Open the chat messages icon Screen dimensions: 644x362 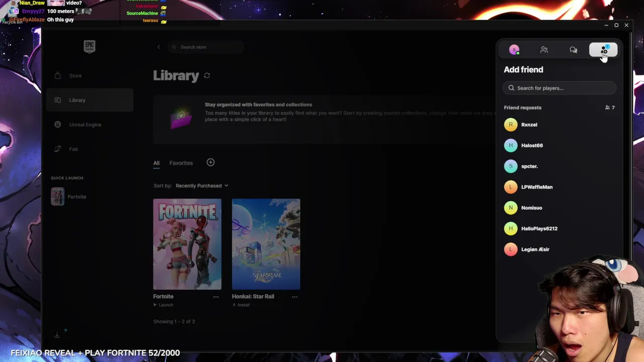pos(573,50)
